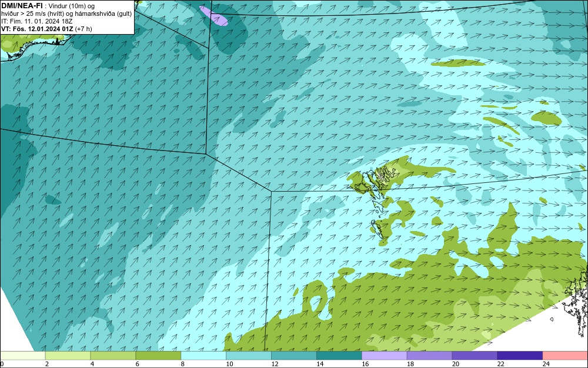Viewport: 588px width, 368px height.
Task: Click the purple 18–20 m/s legend swatch
Action: coord(429,355)
